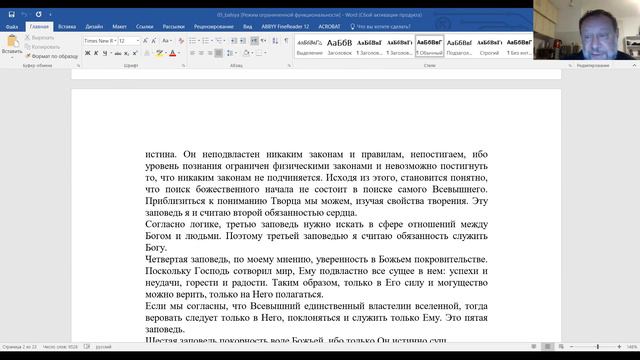Open the Aa change case dropdown

coord(166,41)
